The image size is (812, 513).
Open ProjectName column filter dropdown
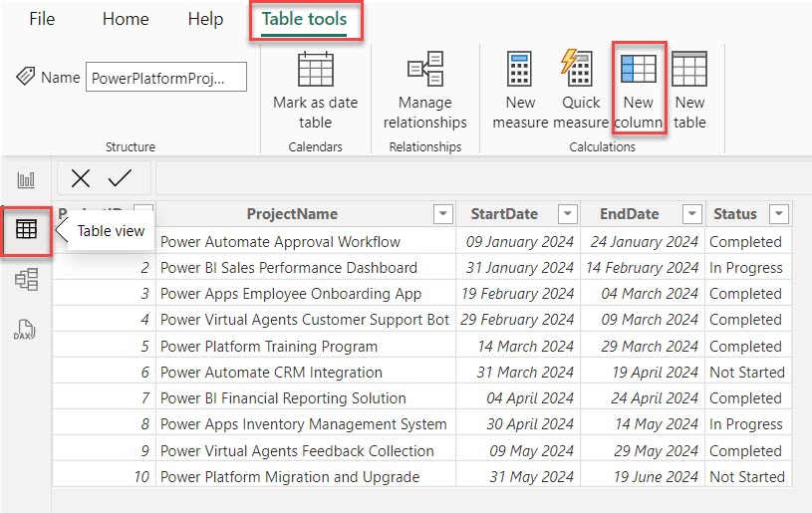[x=443, y=214]
